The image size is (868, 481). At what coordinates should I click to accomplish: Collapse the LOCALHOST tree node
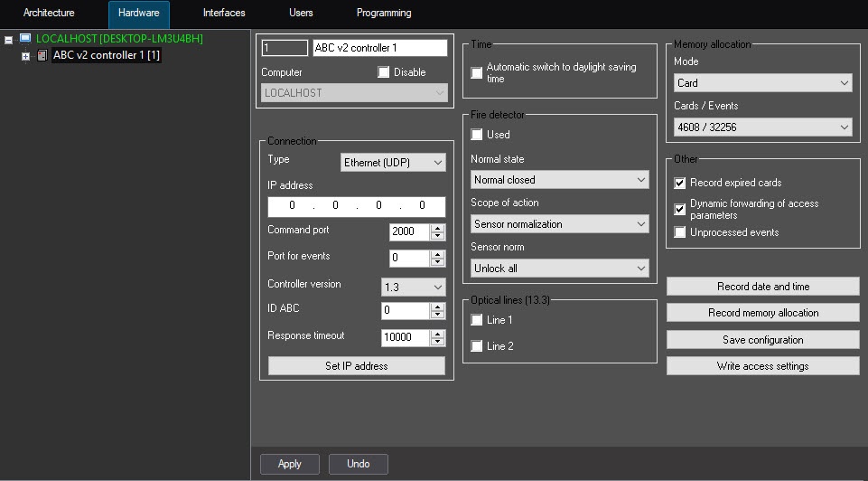[x=8, y=40]
